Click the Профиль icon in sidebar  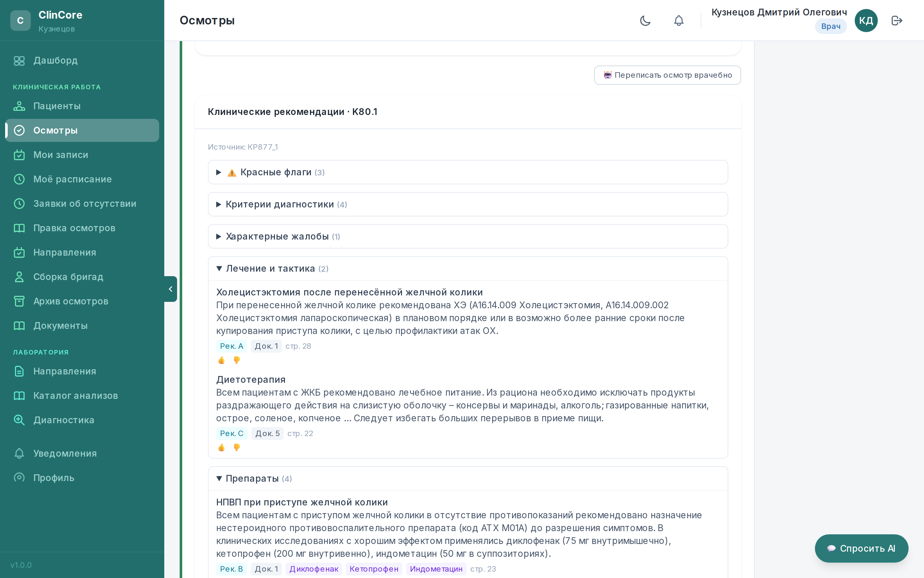click(19, 478)
